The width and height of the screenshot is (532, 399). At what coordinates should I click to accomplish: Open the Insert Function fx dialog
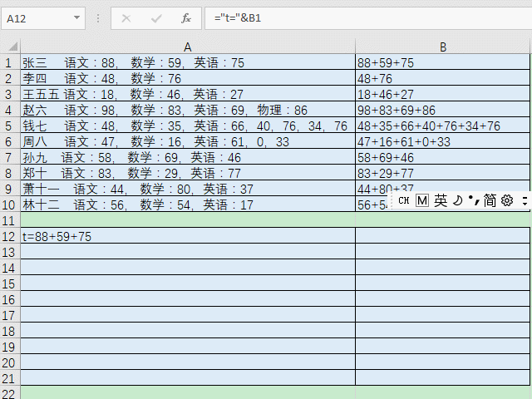(186, 18)
